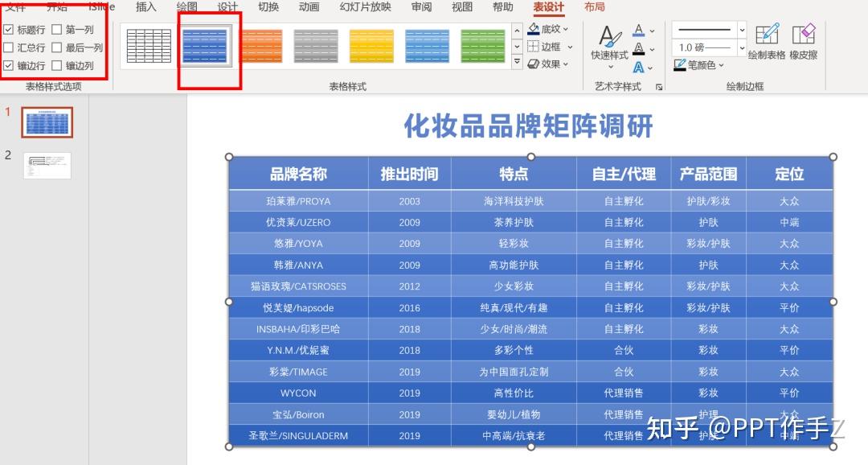This screenshot has width=868, height=465.
Task: Select the 橡皮擦 eraser tool
Action: [803, 42]
